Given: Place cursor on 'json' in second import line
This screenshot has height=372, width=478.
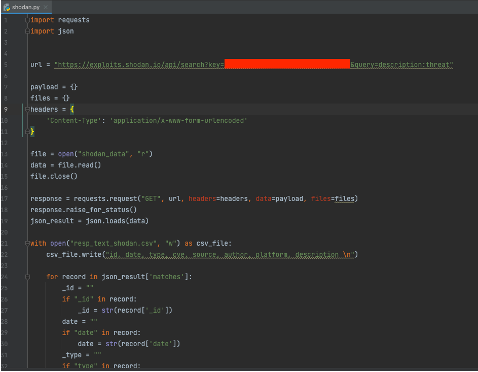Looking at the screenshot, I should [66, 31].
